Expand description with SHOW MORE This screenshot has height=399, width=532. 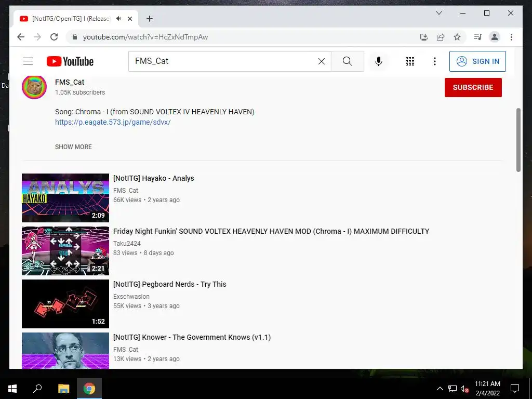click(x=73, y=147)
